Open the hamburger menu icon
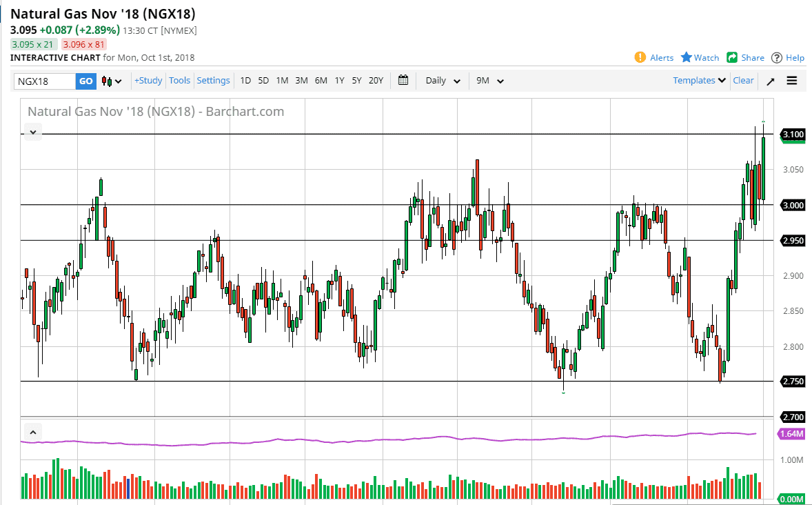The width and height of the screenshot is (812, 505). (792, 81)
